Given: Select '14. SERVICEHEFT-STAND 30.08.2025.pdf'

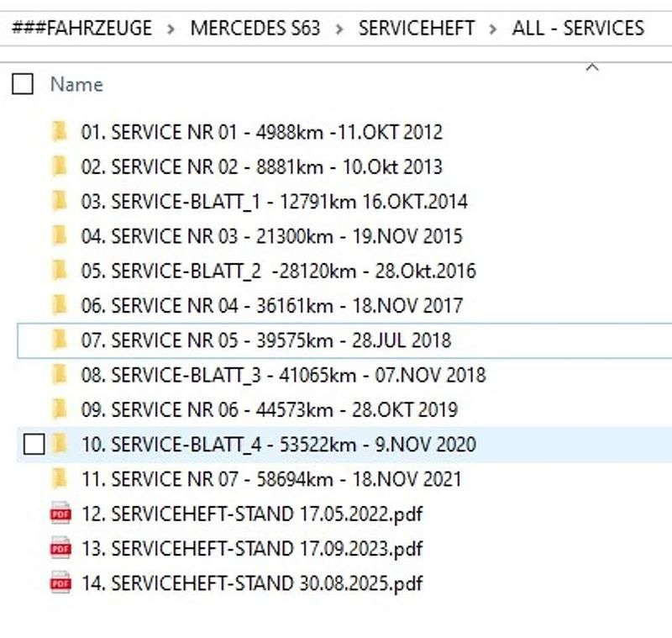Looking at the screenshot, I should click(252, 583).
